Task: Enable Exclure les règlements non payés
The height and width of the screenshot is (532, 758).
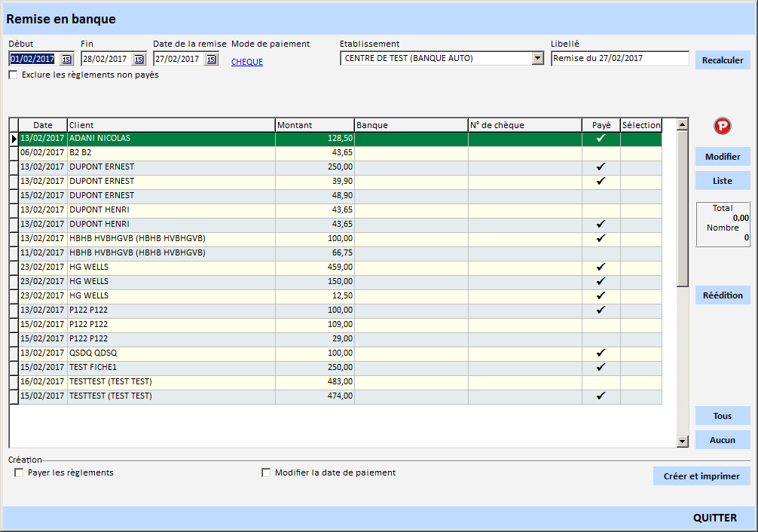Action: pos(13,75)
